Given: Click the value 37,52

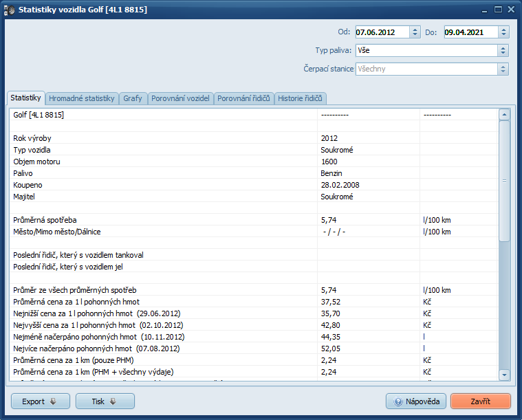Looking at the screenshot, I should click(331, 302).
